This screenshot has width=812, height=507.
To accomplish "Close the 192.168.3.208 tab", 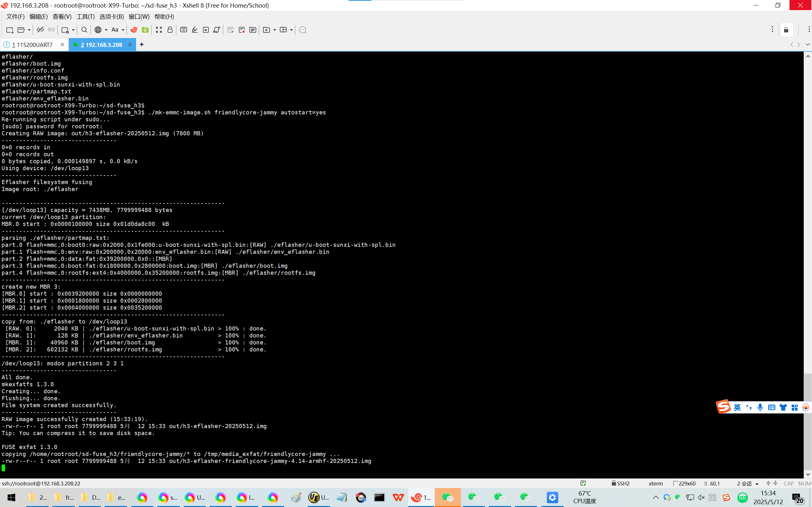I will tap(130, 44).
